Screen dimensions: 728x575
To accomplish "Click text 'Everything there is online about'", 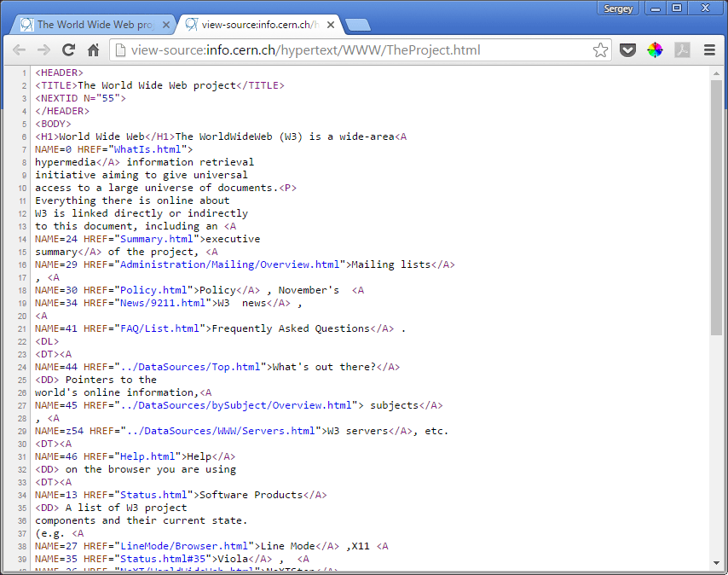I will point(132,200).
